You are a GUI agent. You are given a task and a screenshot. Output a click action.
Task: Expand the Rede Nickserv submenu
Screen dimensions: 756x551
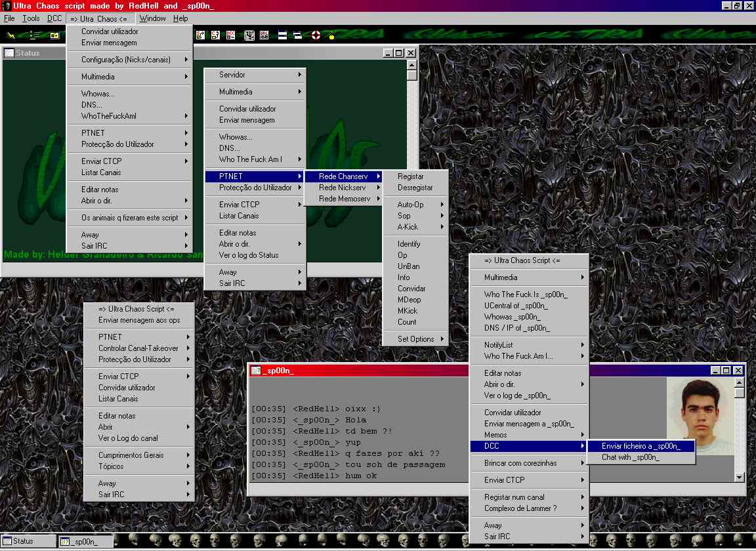[x=343, y=188]
